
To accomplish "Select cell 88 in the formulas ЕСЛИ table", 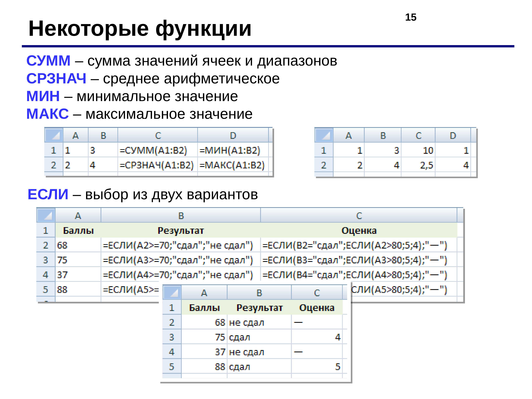I will 78,289.
